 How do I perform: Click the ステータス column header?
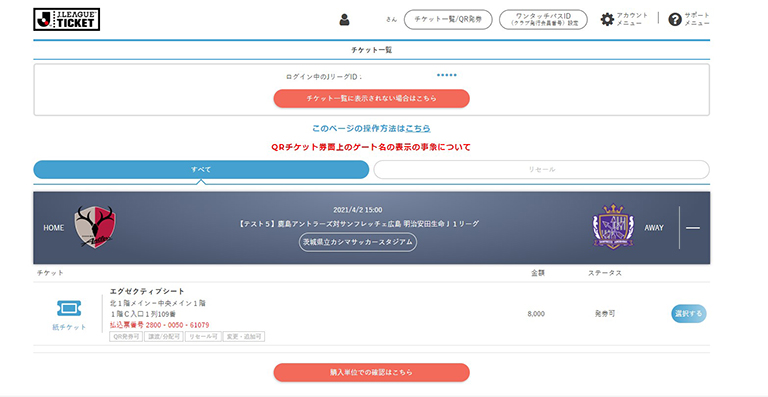(604, 273)
